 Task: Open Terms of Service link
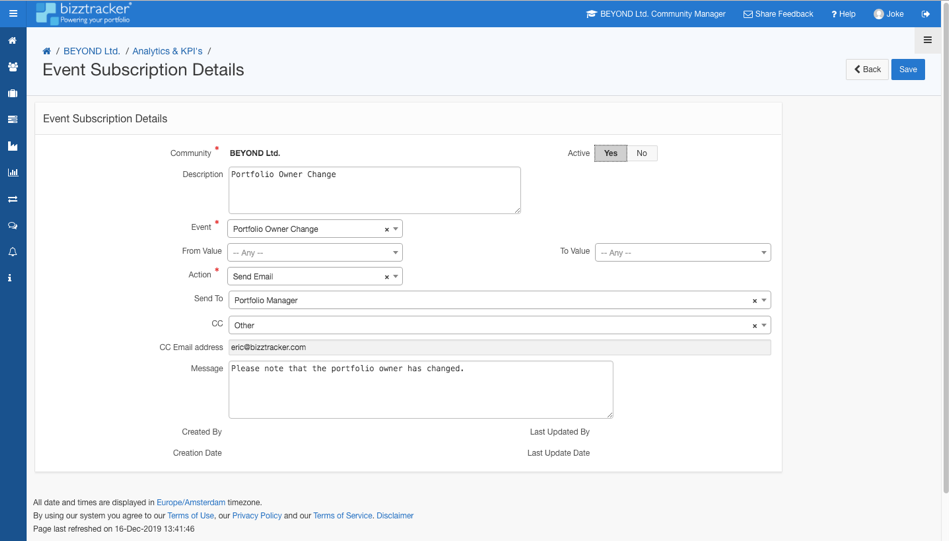(x=343, y=516)
